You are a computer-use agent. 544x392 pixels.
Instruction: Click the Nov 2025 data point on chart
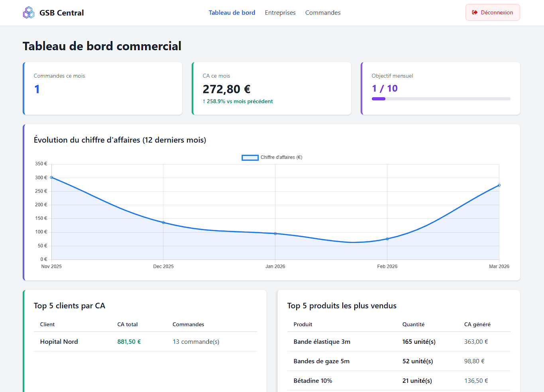coord(51,177)
